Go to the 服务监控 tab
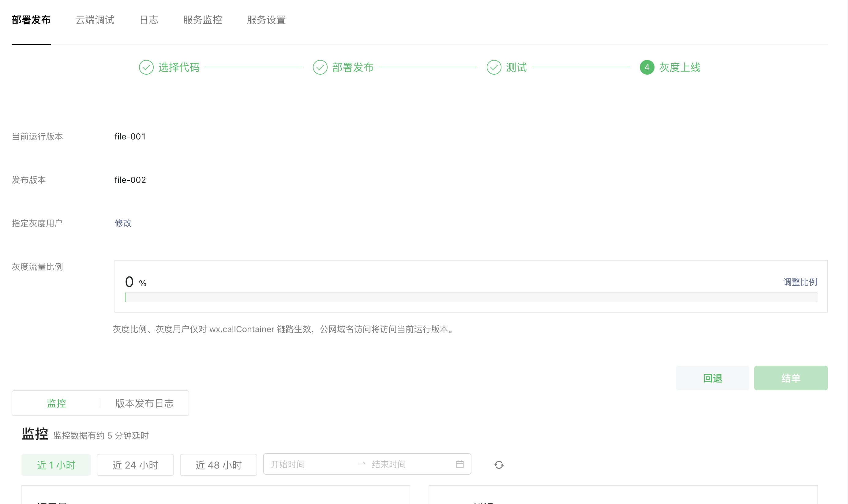Image resolution: width=848 pixels, height=504 pixels. pyautogui.click(x=203, y=20)
